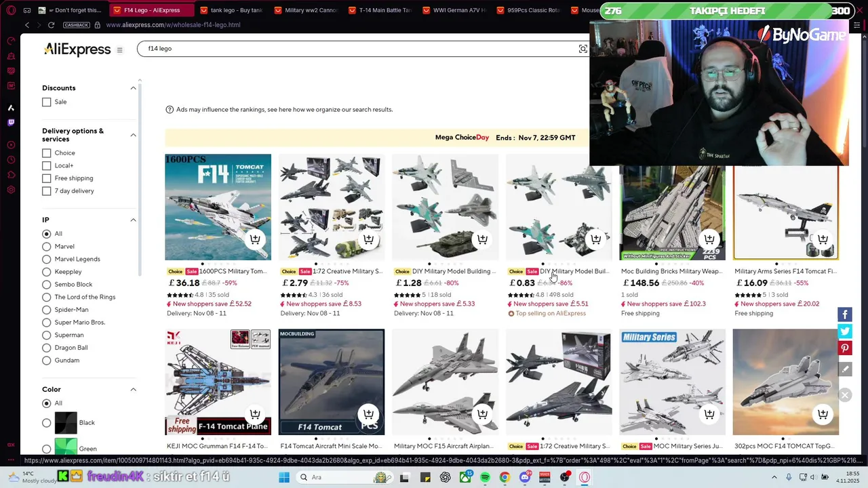The width and height of the screenshot is (868, 488).
Task: Click the image search camera icon
Action: coord(583,49)
